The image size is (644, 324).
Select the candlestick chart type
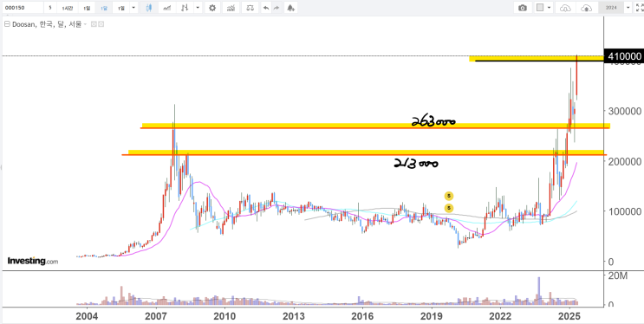pos(149,8)
